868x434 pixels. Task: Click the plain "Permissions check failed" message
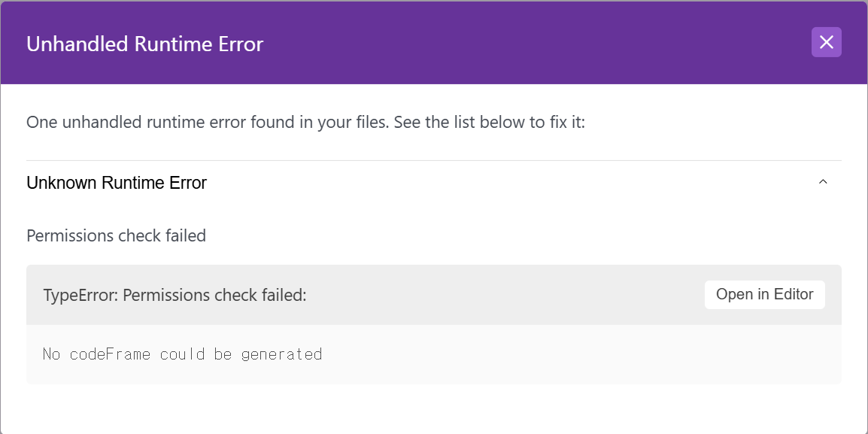116,235
